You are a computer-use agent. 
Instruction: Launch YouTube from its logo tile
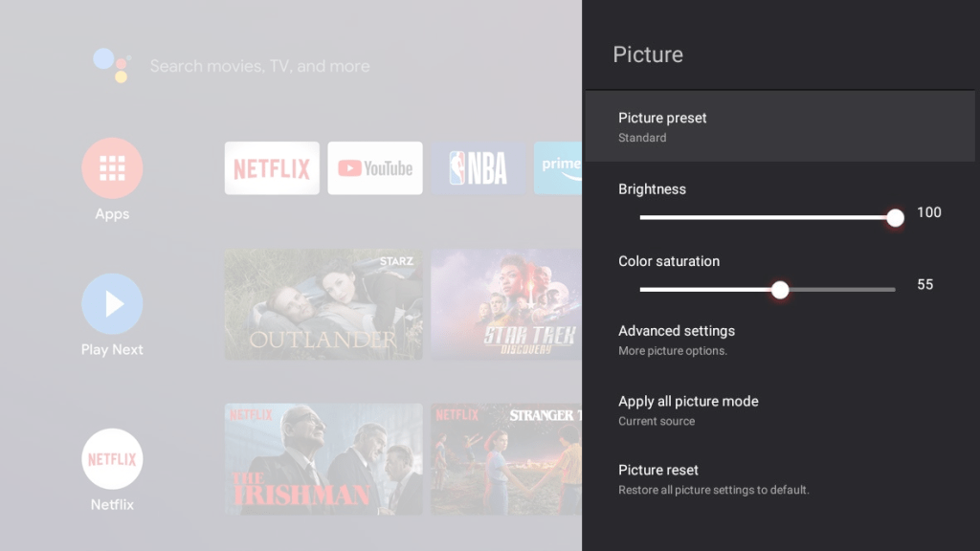[375, 167]
